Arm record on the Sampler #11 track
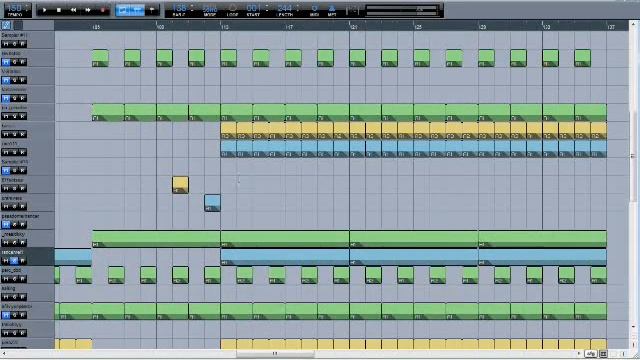640x360 pixels. [x=23, y=44]
